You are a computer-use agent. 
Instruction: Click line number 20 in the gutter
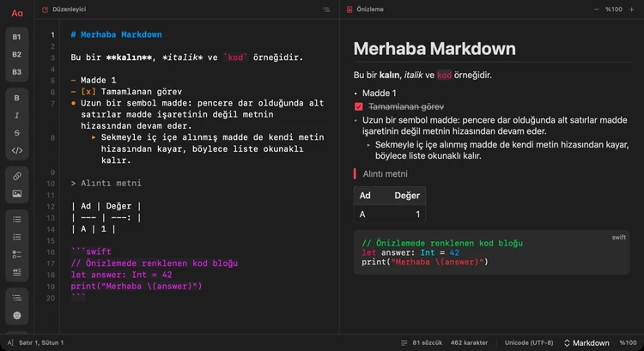tap(51, 298)
